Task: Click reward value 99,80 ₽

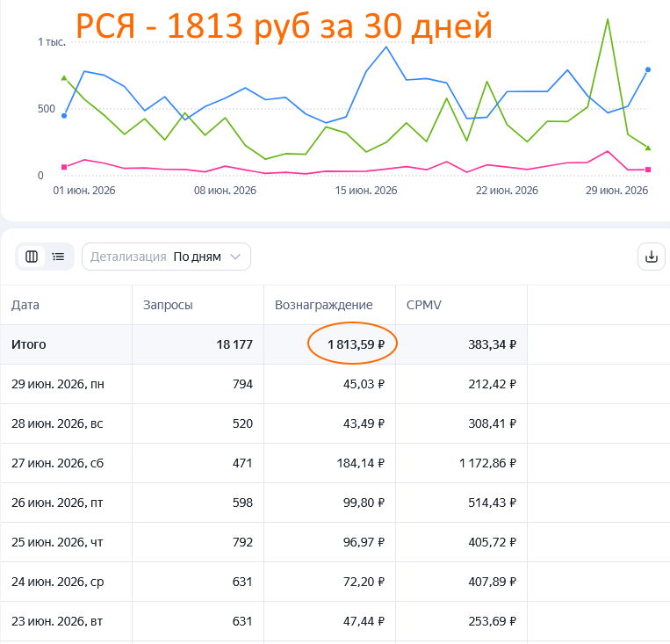Action: point(364,503)
